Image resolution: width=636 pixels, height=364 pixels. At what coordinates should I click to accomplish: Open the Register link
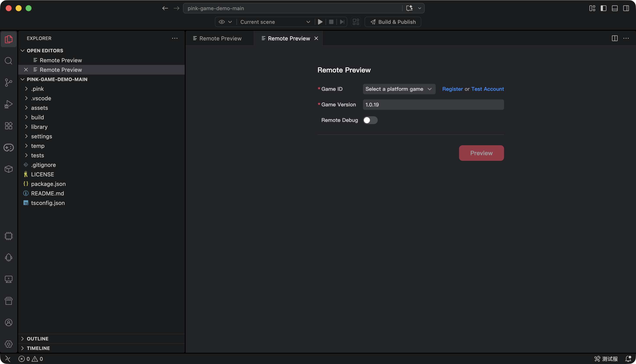pyautogui.click(x=452, y=89)
